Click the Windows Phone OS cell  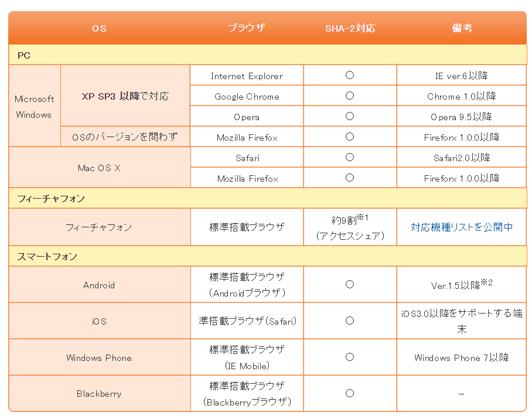pyautogui.click(x=99, y=357)
